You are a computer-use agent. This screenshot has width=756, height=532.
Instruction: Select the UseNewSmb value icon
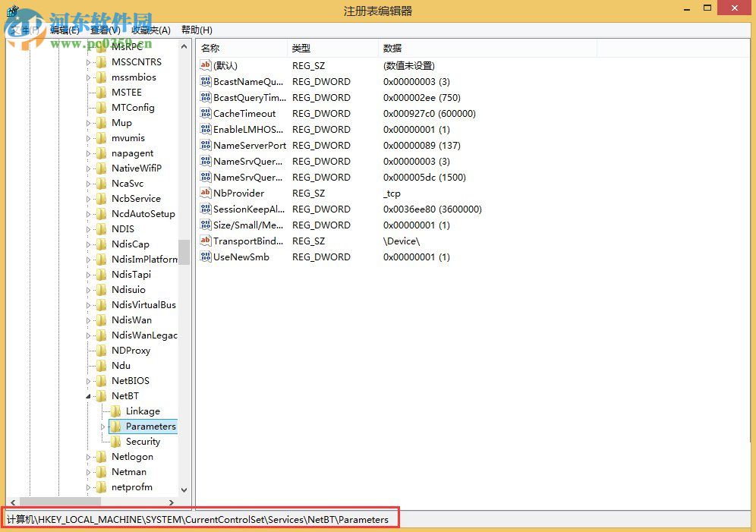pyautogui.click(x=206, y=257)
